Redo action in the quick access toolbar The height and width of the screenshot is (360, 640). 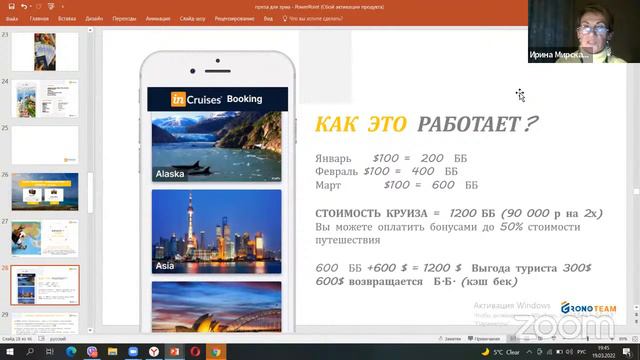39,7
